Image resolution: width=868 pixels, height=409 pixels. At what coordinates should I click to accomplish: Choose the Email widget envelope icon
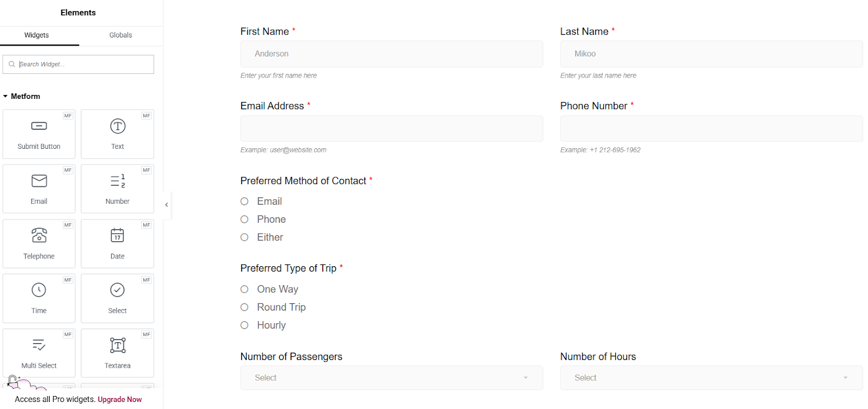[x=39, y=181]
